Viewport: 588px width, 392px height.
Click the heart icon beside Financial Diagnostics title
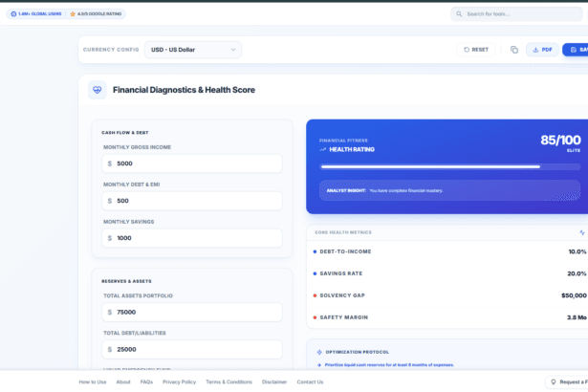pos(98,90)
